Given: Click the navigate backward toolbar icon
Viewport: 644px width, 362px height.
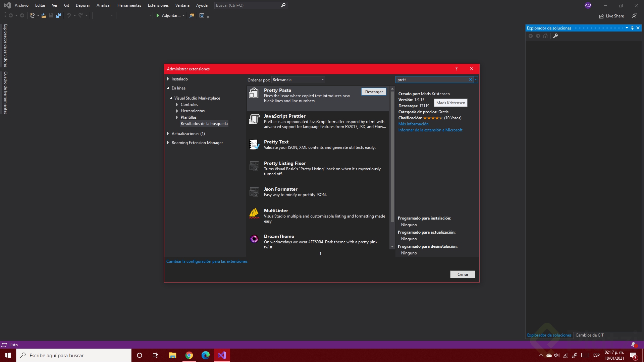Looking at the screenshot, I should (11, 15).
